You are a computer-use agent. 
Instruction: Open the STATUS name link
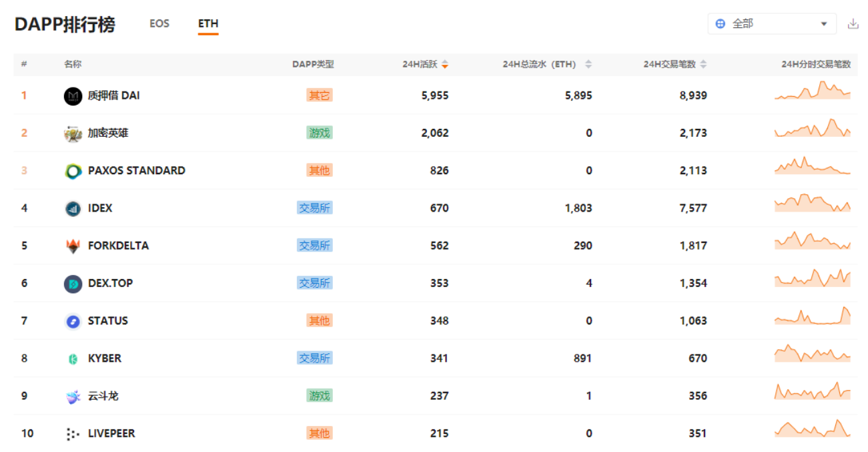point(107,320)
